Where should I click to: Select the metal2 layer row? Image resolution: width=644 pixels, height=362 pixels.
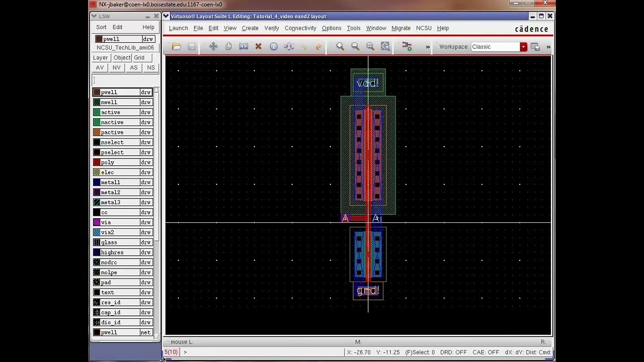pyautogui.click(x=123, y=193)
